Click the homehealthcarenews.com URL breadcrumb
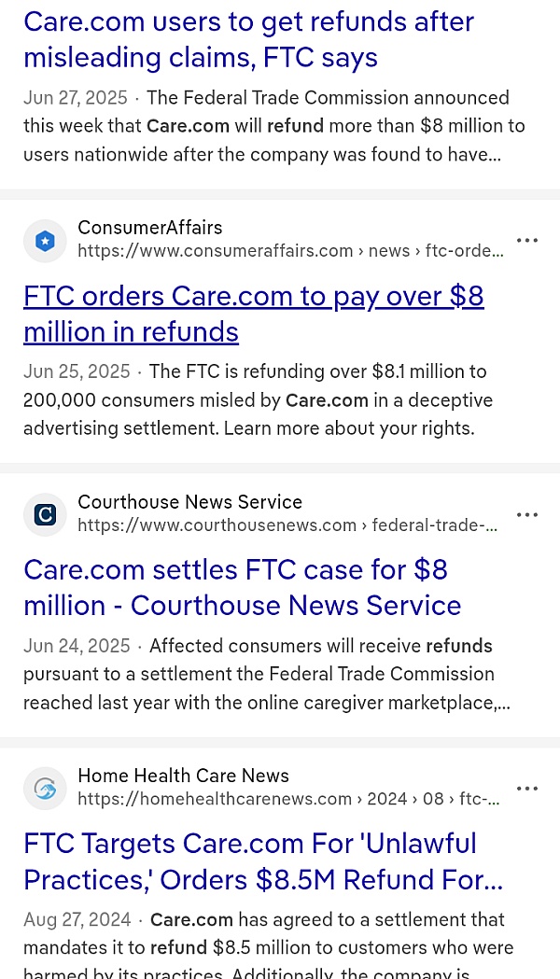The image size is (560, 979). pos(288,799)
